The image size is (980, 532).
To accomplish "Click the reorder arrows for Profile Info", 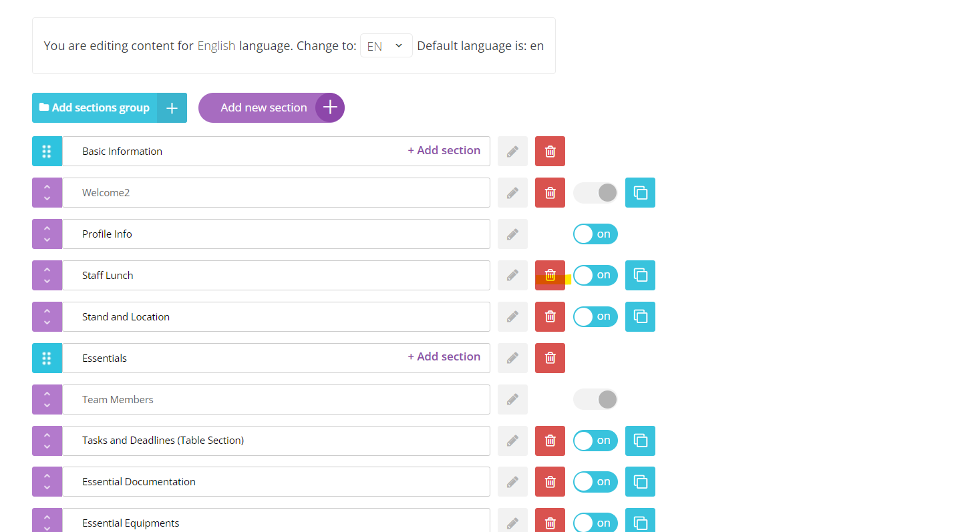I will [x=47, y=234].
